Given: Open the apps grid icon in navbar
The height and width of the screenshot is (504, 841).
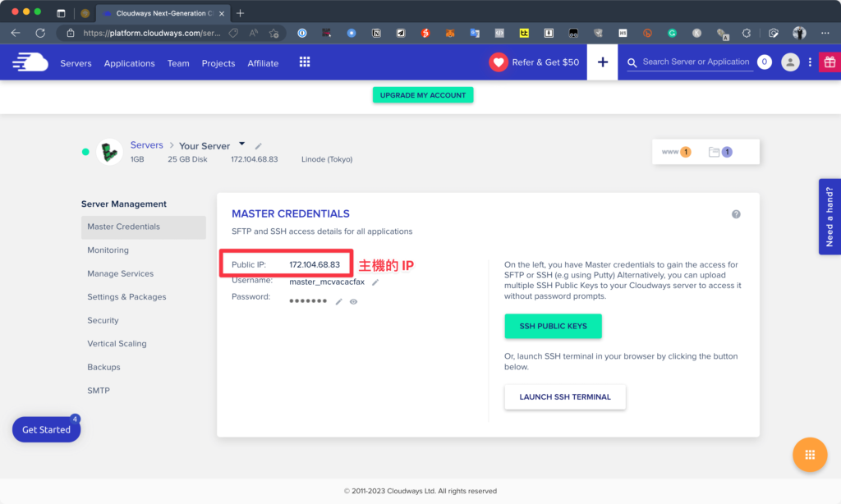Looking at the screenshot, I should point(305,62).
